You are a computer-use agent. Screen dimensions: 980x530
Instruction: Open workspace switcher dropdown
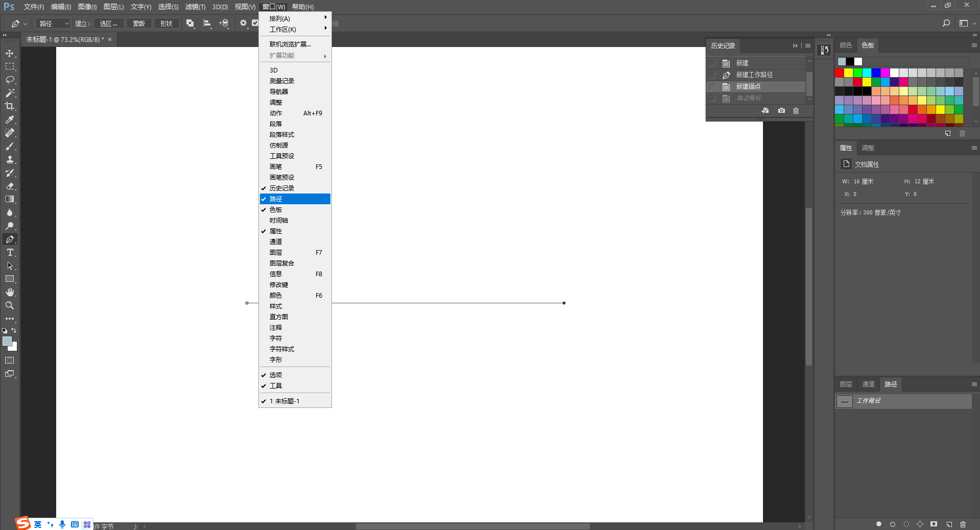click(967, 23)
